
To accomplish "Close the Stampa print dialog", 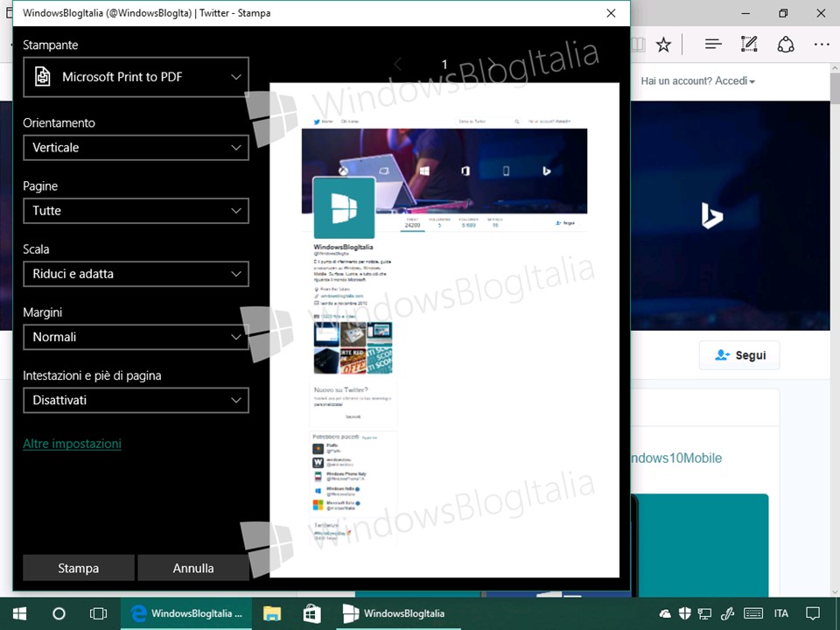I will pyautogui.click(x=611, y=13).
